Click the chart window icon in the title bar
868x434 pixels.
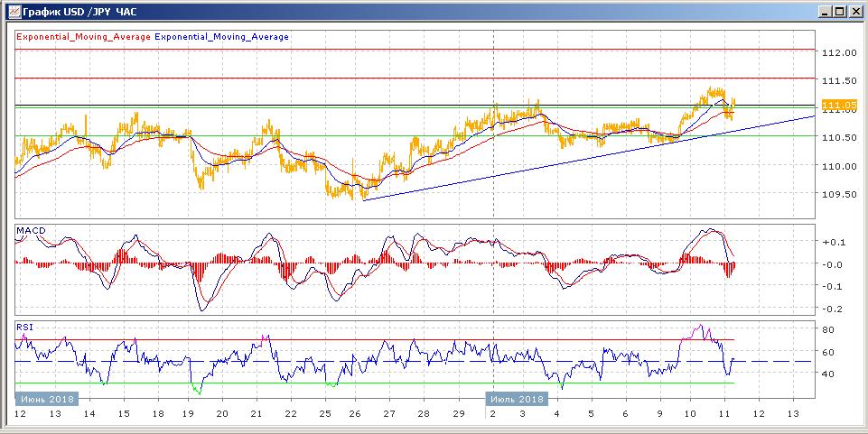[15, 11]
